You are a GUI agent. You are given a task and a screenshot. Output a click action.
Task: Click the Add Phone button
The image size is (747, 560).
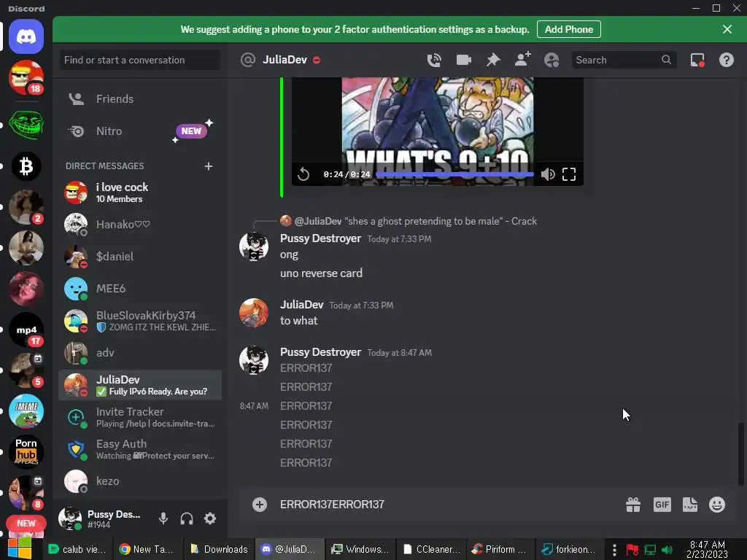[x=569, y=29]
